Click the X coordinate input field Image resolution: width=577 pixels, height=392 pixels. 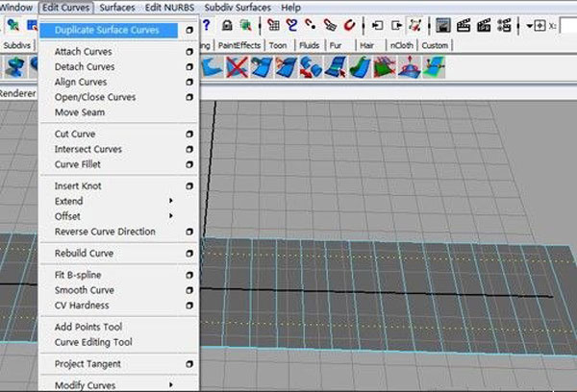[567, 26]
